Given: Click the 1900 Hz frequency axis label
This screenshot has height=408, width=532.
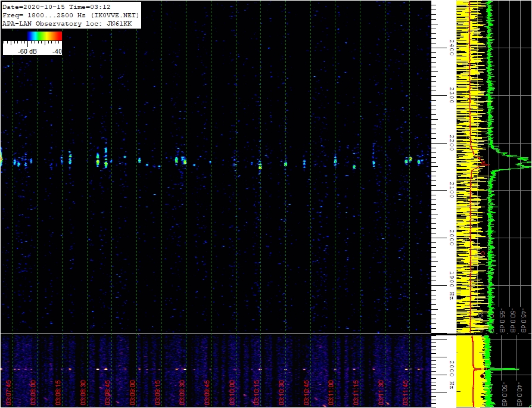Looking at the screenshot, I should pyautogui.click(x=451, y=285).
